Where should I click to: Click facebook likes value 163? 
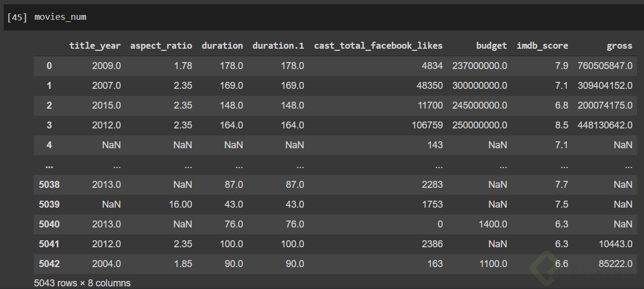436,263
